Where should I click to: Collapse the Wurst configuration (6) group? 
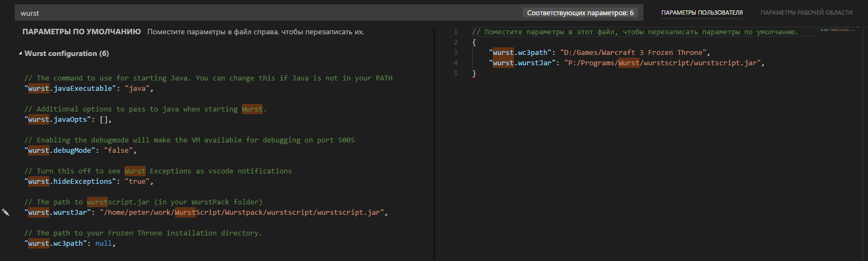[x=21, y=53]
